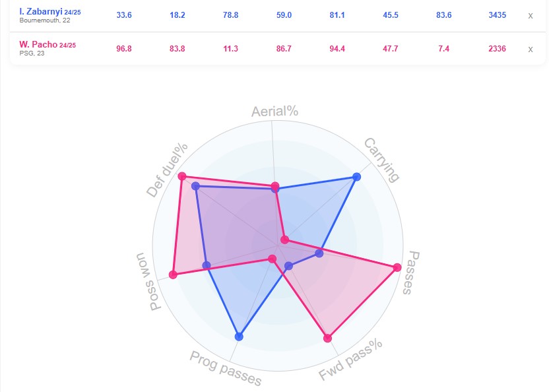Screen dimensions: 549x392
Task: Remove the W. Pacho row with x
Action: [530, 49]
